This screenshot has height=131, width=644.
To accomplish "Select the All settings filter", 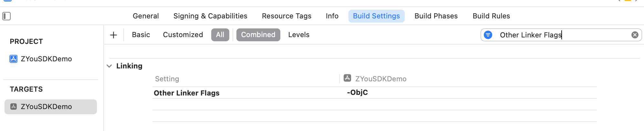I will click(x=220, y=35).
